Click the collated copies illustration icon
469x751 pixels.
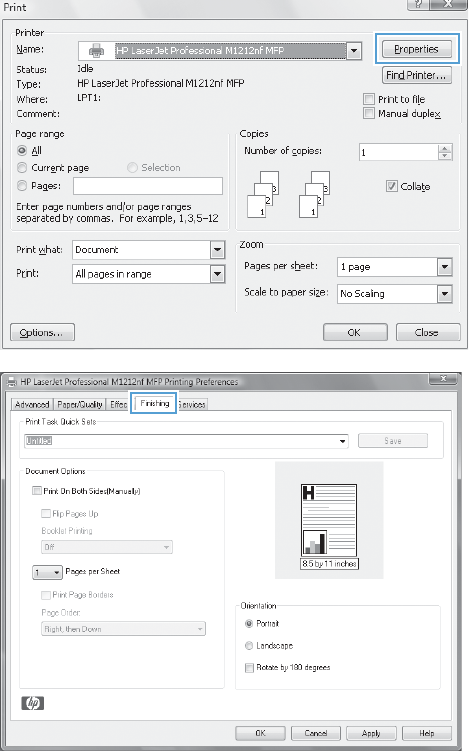pyautogui.click(x=288, y=194)
